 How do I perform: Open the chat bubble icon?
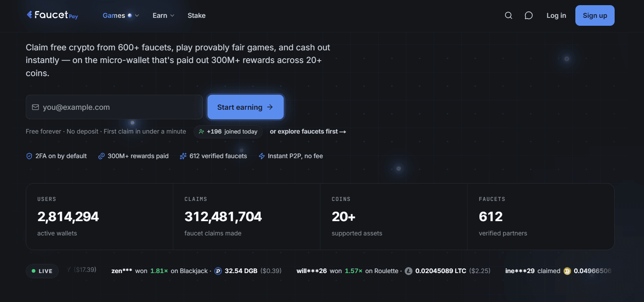coord(529,15)
